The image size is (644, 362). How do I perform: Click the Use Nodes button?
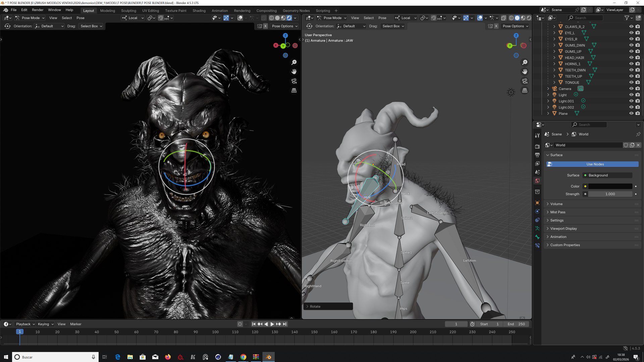coord(592,164)
